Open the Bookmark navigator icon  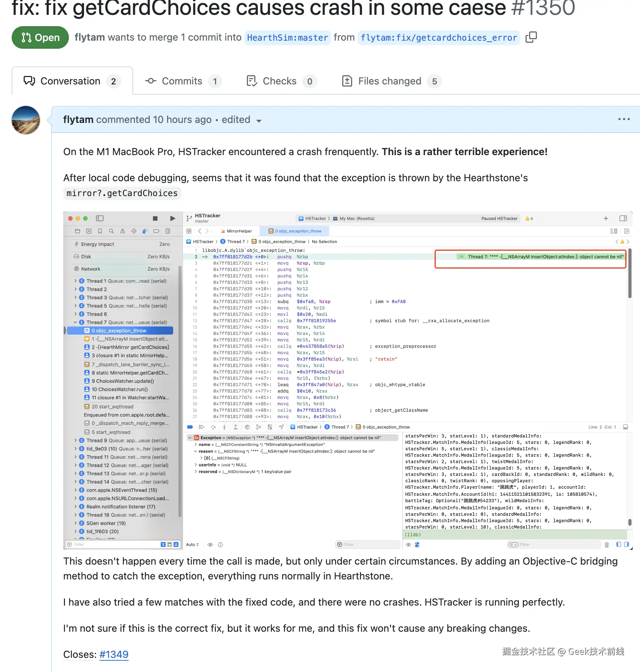pyautogui.click(x=100, y=231)
